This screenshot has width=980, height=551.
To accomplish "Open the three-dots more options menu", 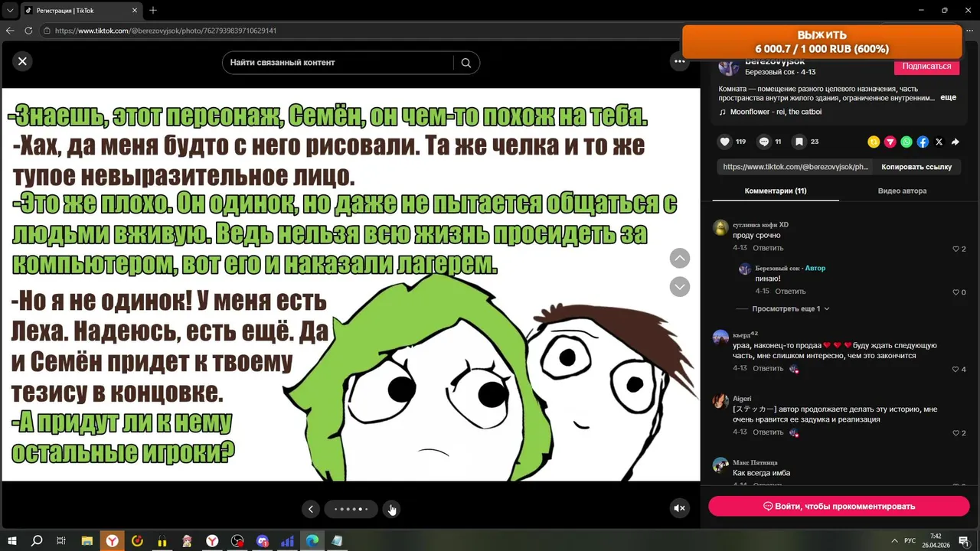I will point(680,62).
